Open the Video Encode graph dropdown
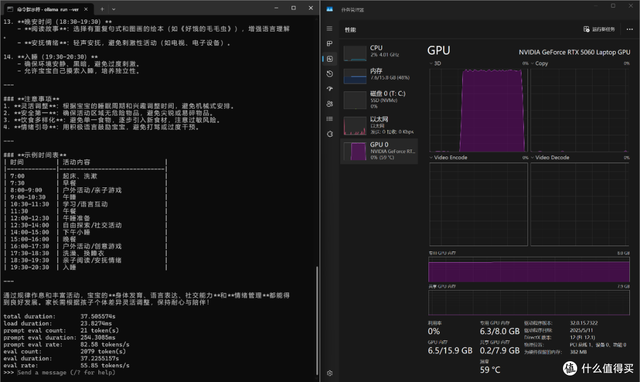This screenshot has height=382, width=640. (x=449, y=158)
